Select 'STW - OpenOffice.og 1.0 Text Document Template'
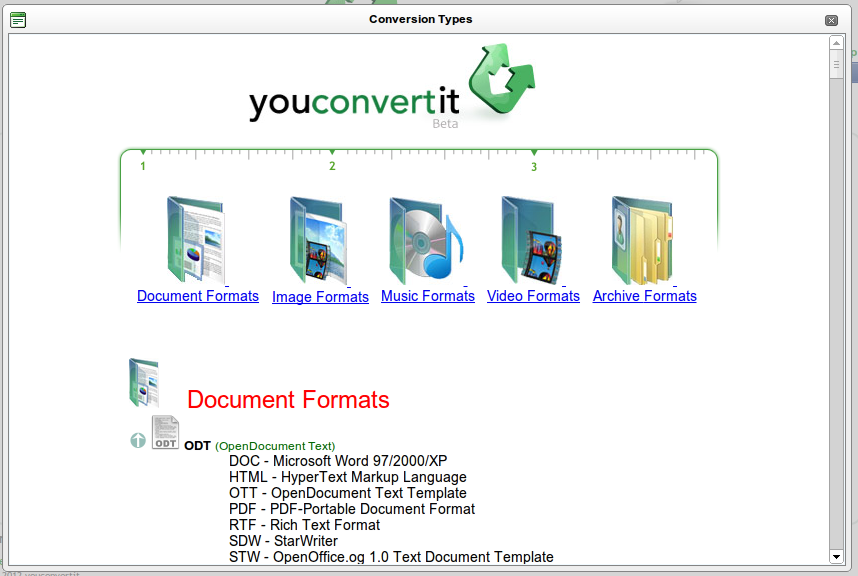The image size is (858, 576). (x=391, y=557)
